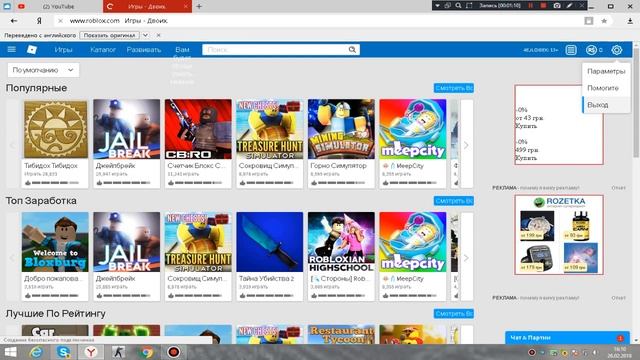This screenshot has height=360, width=640.
Task: Open Welcome to Bloxburg game thumbnail
Action: pyautogui.click(x=55, y=242)
